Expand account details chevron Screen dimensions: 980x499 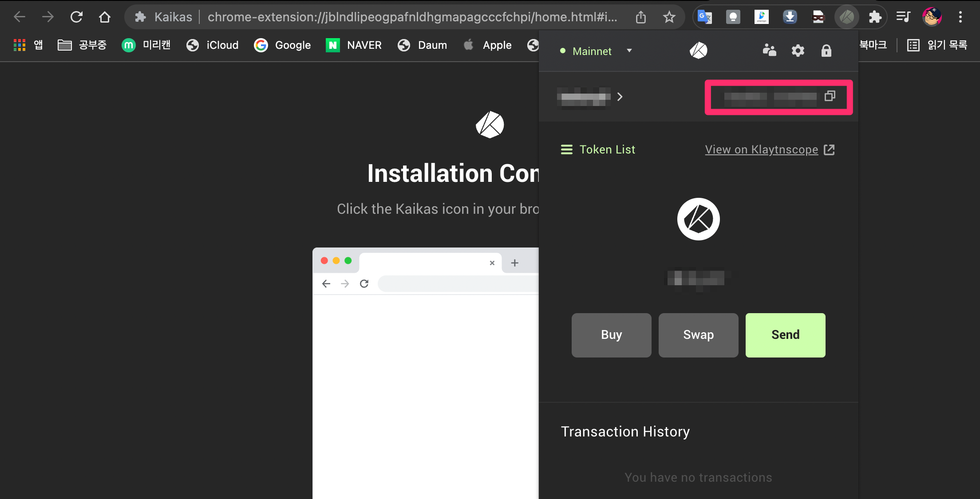[x=620, y=97]
